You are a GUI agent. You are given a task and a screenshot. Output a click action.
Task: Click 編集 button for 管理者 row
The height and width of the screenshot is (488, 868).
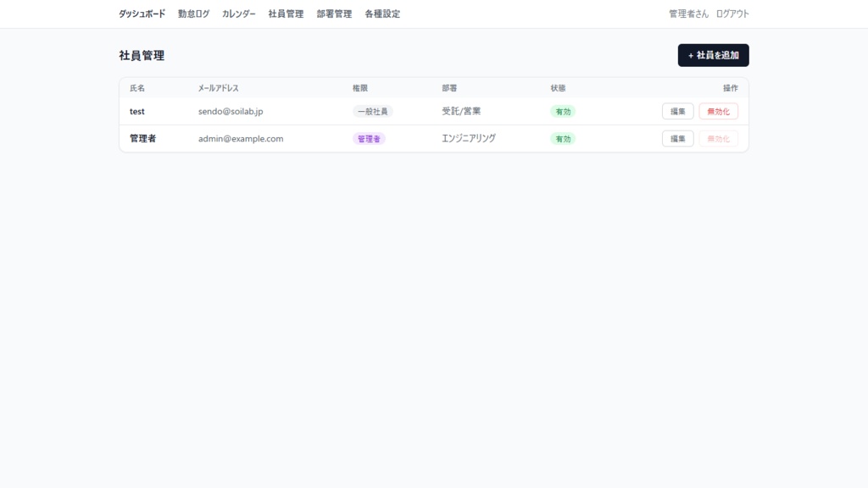[x=677, y=138]
